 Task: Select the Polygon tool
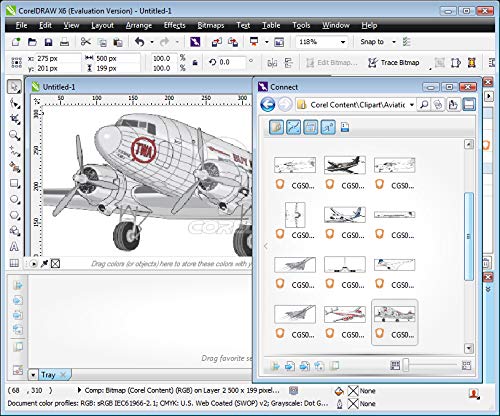(14, 215)
